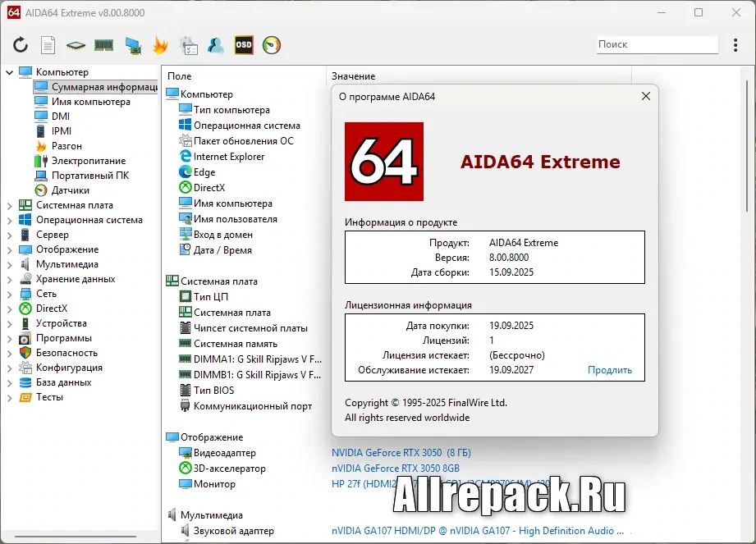Click the memory module toolbar icon
This screenshot has height=544, width=756.
[103, 45]
